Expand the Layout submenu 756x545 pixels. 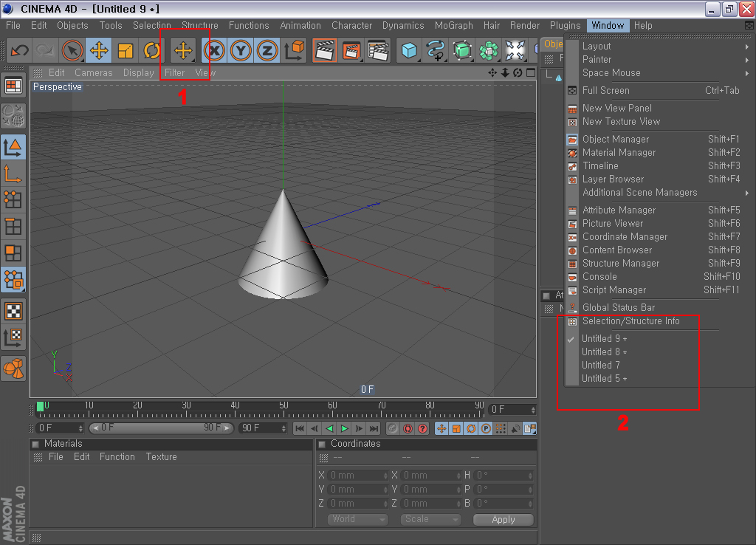(x=659, y=47)
